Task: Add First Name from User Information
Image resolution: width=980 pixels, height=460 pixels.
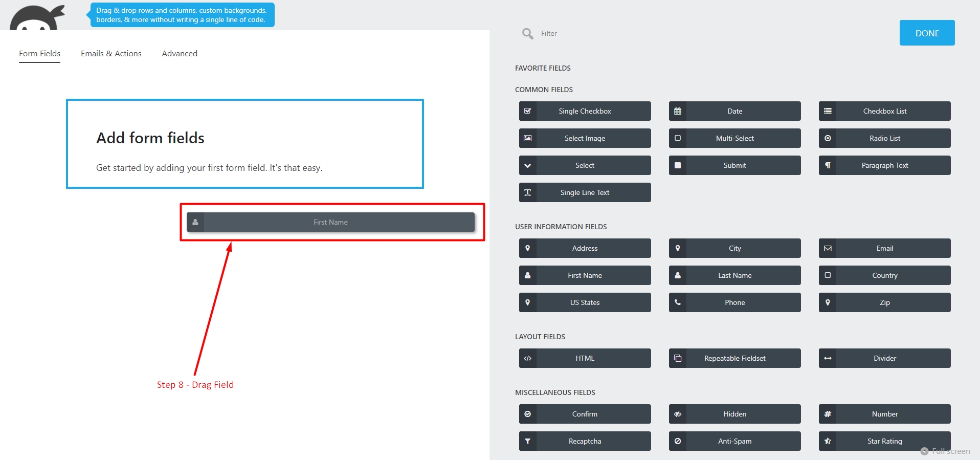Action: (585, 275)
